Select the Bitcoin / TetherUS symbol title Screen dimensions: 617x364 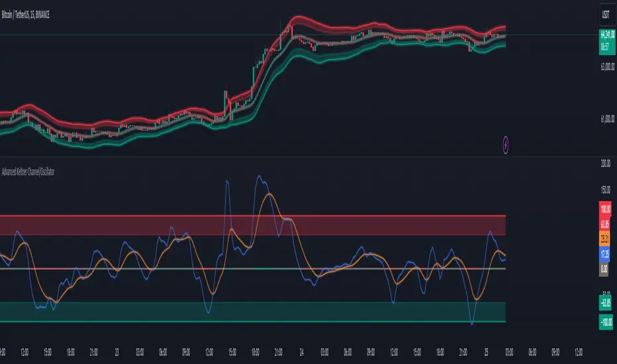[x=26, y=15]
